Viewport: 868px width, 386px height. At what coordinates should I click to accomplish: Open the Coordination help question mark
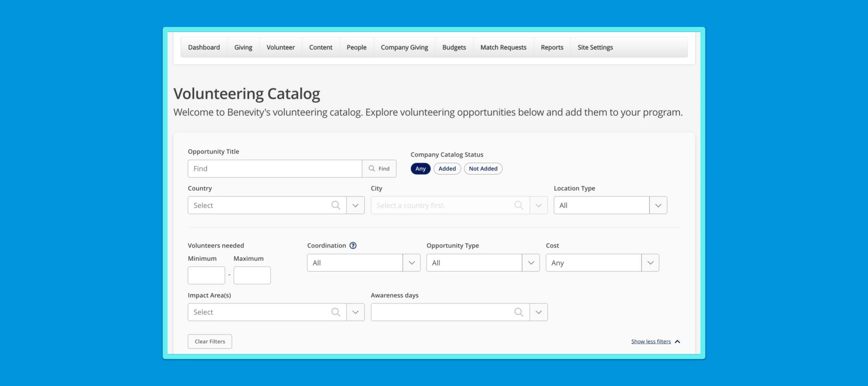[353, 245]
